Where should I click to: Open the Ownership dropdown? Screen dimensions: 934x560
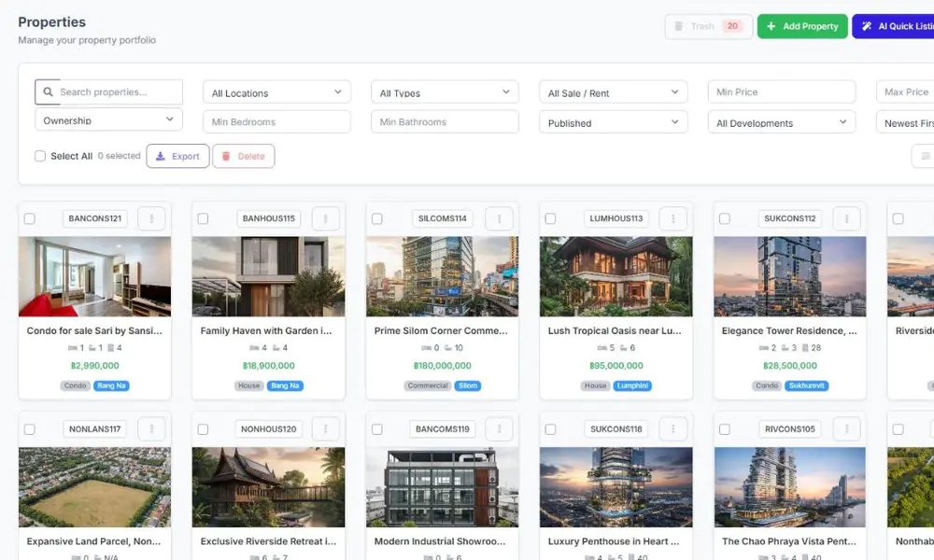tap(108, 119)
